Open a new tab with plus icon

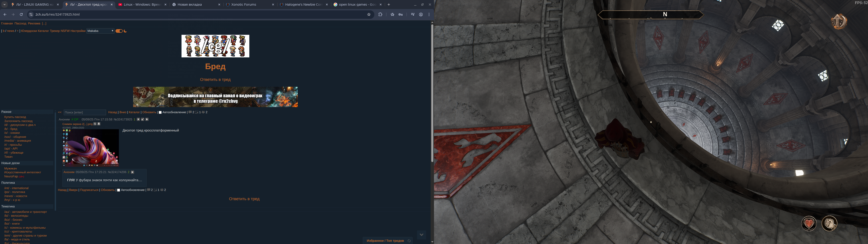[x=389, y=4]
